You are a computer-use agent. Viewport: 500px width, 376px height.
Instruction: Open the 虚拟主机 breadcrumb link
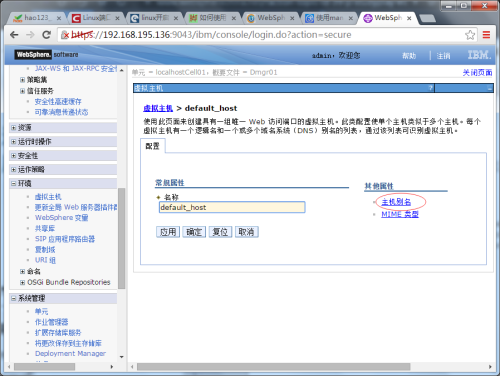158,108
